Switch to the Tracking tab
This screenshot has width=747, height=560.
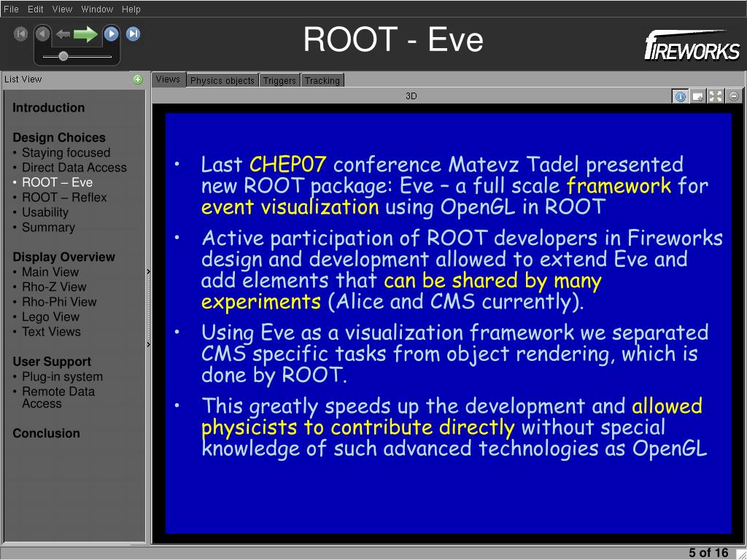(322, 80)
